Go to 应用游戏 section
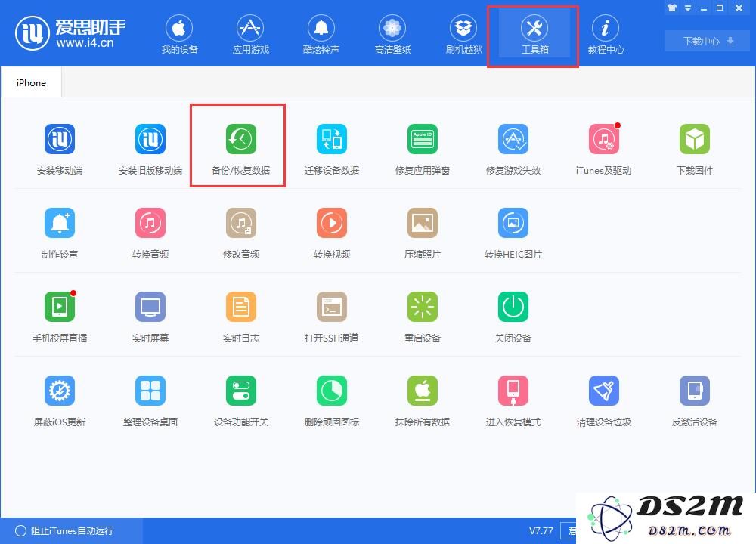Screen dimensions: 756x544 (250, 35)
